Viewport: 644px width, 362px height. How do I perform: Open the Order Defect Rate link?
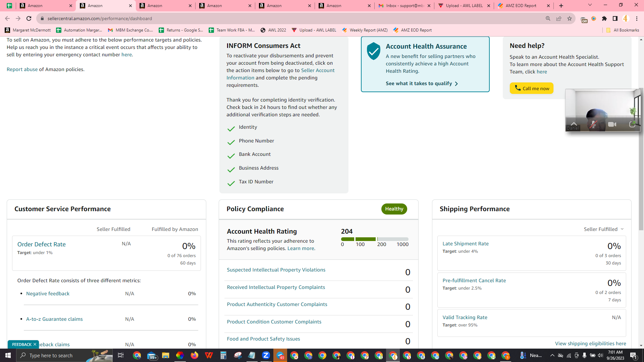[42, 244]
